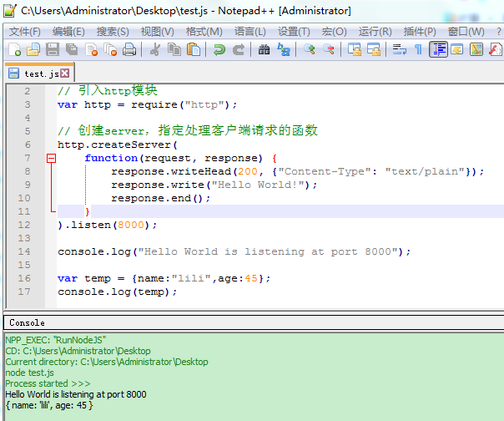Click console output "{ name: 'lili', age: 45 }"
This screenshot has height=421, width=504.
[49, 405]
